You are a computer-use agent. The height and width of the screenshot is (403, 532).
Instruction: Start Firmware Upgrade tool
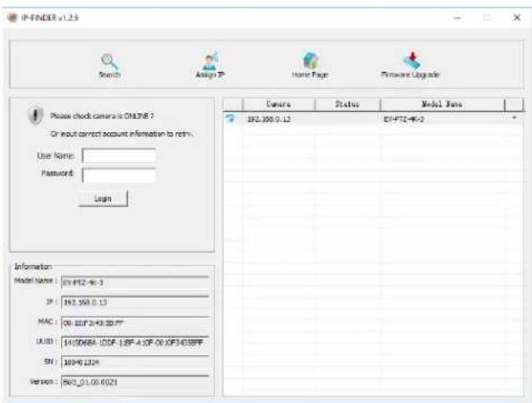click(410, 65)
